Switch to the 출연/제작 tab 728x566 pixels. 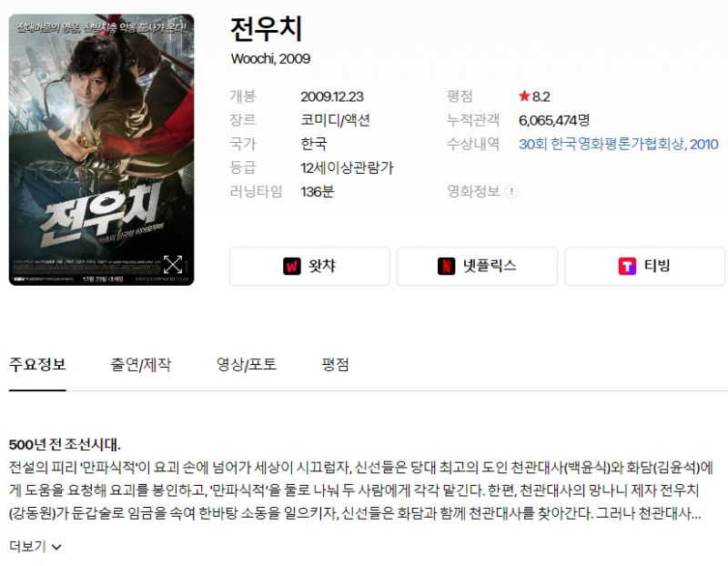[141, 364]
